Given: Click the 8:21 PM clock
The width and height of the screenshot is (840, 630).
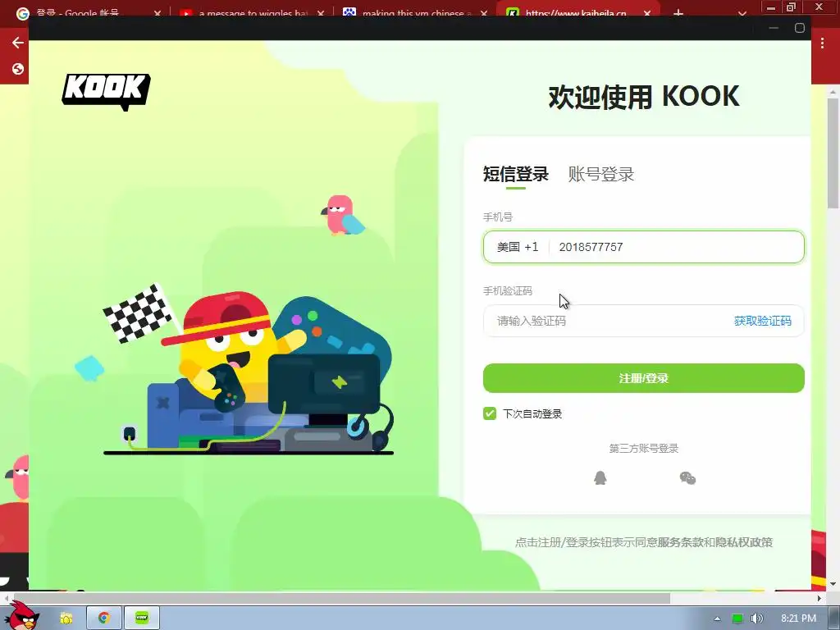Looking at the screenshot, I should coord(798,619).
